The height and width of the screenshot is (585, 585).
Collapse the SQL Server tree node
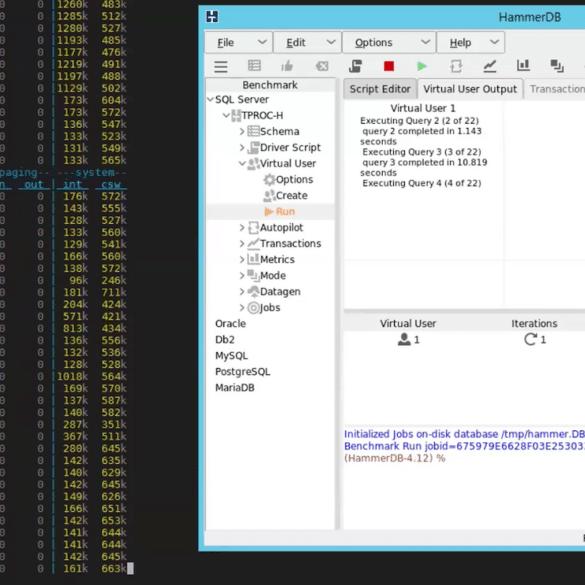point(210,99)
